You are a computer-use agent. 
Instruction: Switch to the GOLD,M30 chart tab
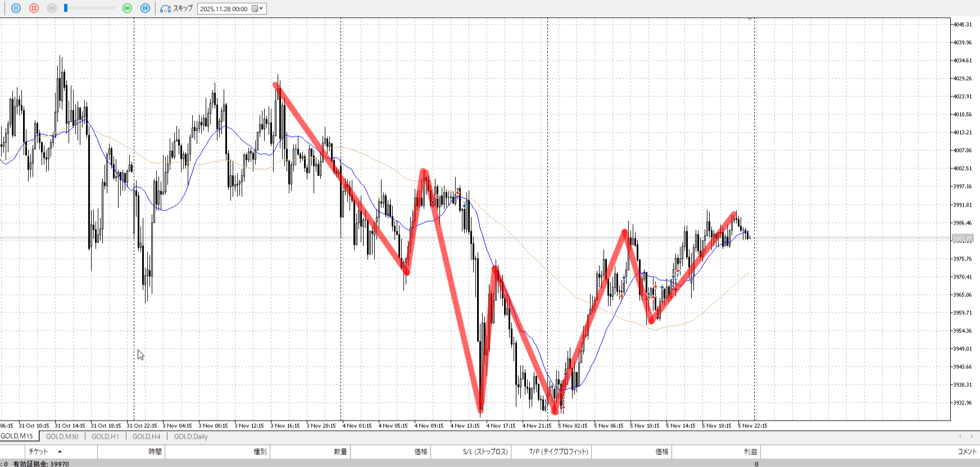click(x=62, y=437)
